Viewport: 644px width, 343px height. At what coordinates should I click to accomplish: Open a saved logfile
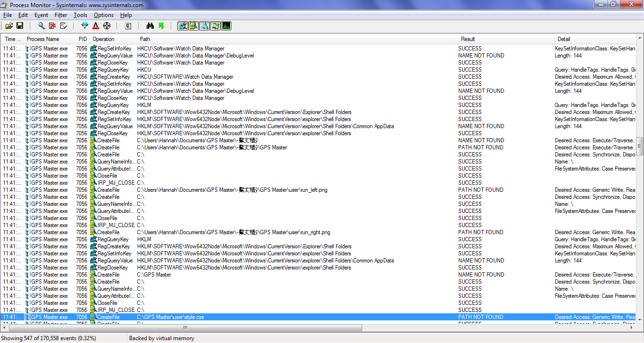9,25
